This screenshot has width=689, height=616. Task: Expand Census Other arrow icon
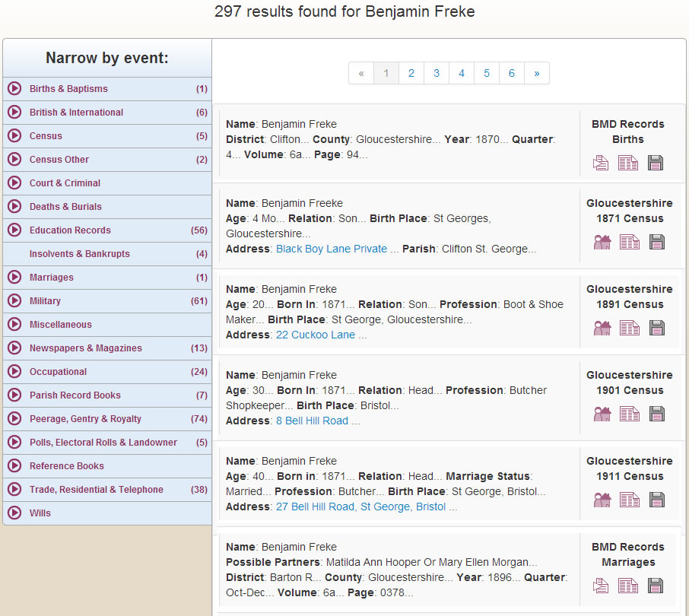14,159
